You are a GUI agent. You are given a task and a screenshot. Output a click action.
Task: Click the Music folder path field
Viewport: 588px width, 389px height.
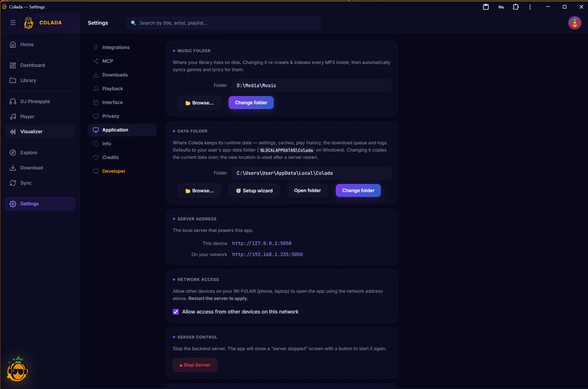point(311,85)
